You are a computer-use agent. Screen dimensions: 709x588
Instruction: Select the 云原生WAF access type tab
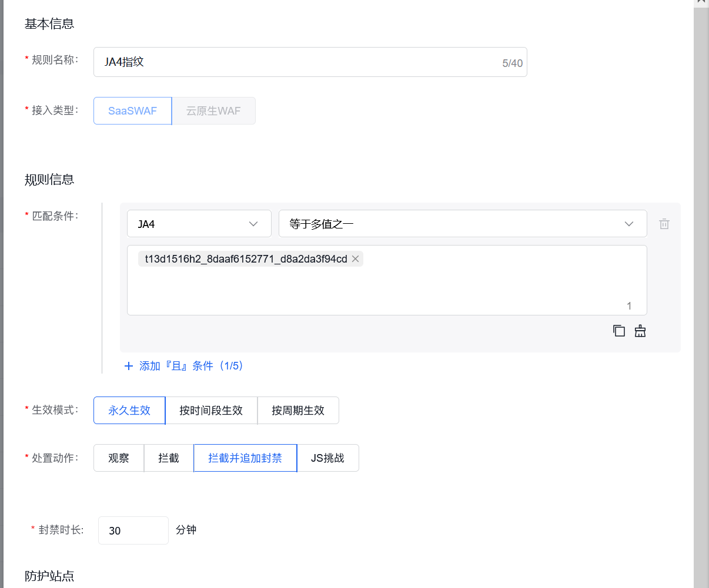[213, 110]
